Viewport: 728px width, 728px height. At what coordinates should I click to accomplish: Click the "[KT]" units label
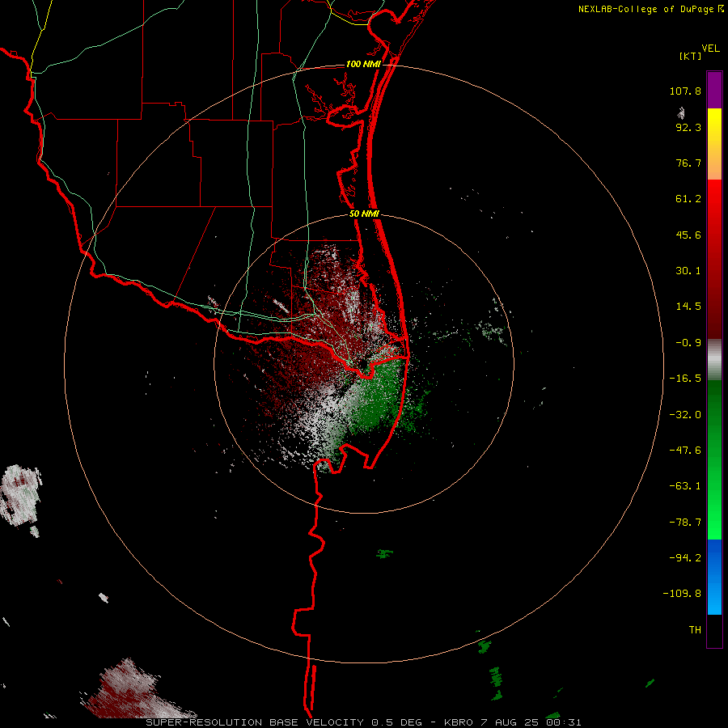point(691,56)
